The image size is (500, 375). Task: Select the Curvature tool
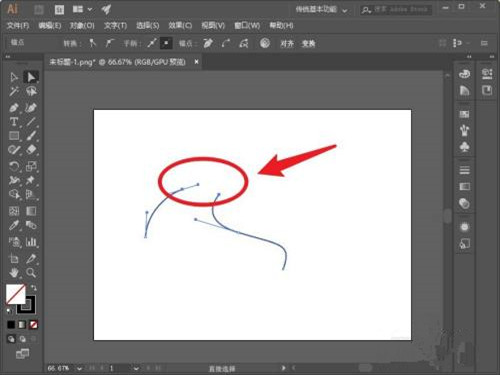pos(31,108)
